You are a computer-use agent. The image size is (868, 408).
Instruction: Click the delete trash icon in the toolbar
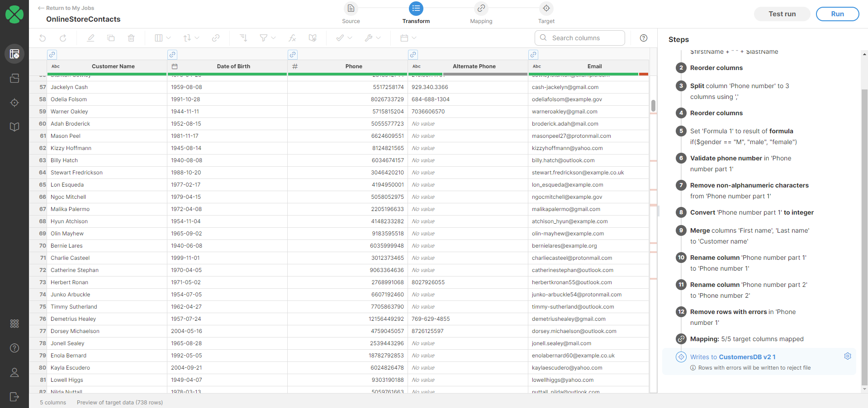click(x=131, y=38)
